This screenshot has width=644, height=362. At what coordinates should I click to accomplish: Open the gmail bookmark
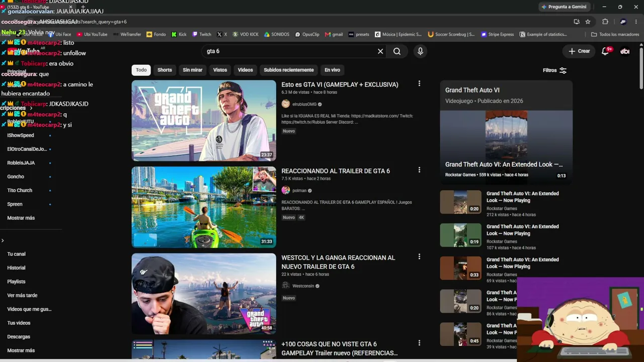tap(334, 35)
